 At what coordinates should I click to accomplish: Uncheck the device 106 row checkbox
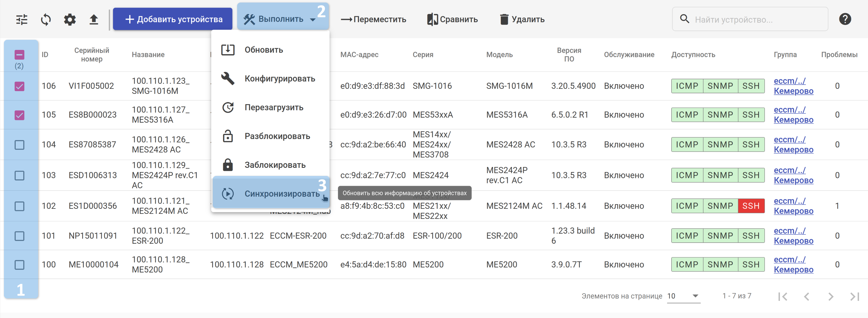point(20,86)
